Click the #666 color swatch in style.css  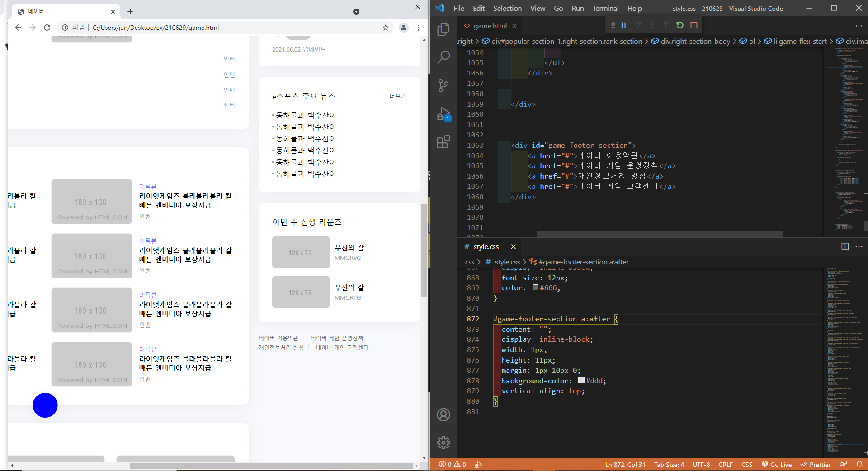click(x=535, y=287)
